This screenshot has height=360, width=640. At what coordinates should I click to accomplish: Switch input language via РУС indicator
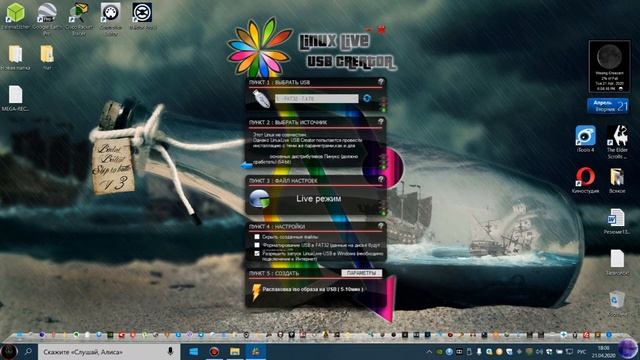582,351
